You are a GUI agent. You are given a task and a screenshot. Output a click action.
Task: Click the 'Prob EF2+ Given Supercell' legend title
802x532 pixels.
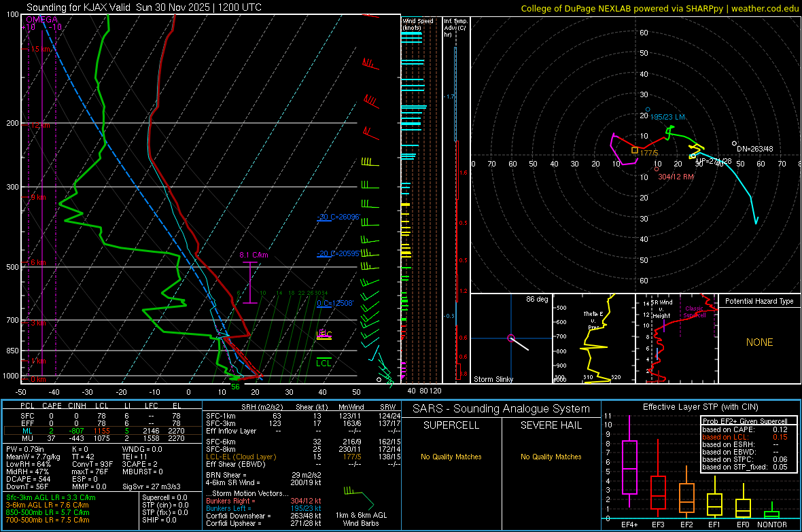745,421
